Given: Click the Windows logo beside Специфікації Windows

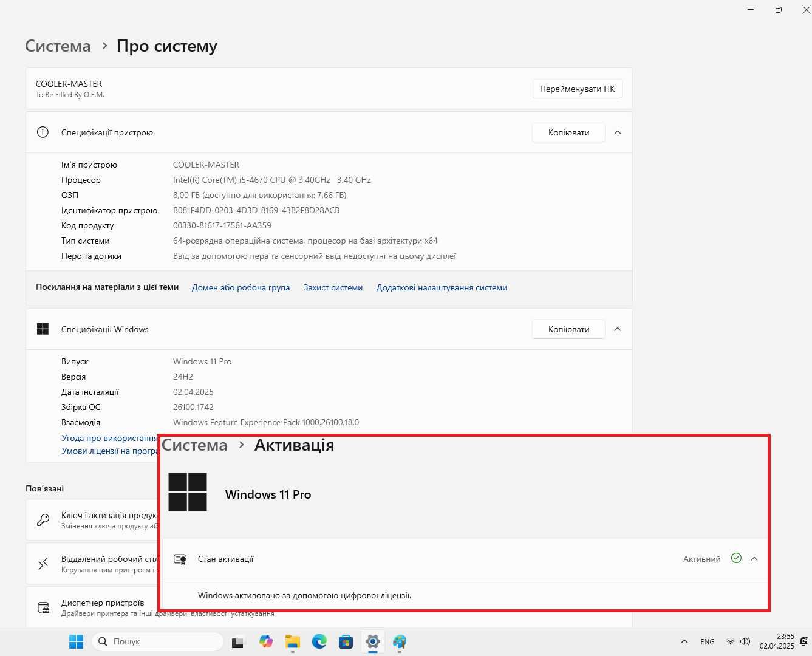Looking at the screenshot, I should tap(43, 329).
